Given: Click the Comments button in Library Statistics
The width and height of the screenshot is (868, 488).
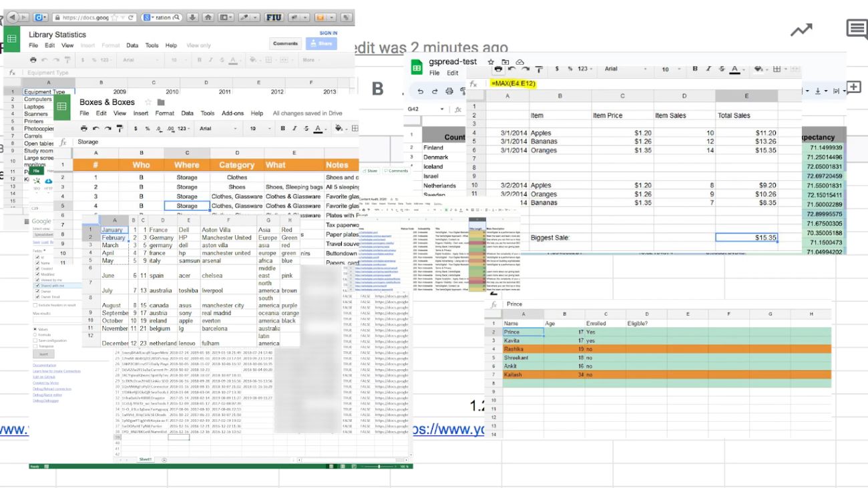Looking at the screenshot, I should coord(285,43).
